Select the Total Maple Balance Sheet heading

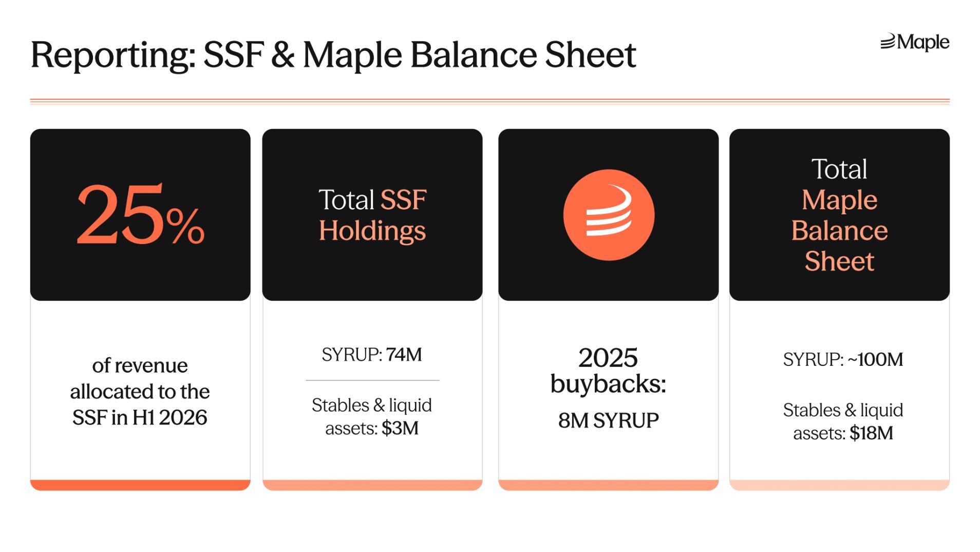839,215
